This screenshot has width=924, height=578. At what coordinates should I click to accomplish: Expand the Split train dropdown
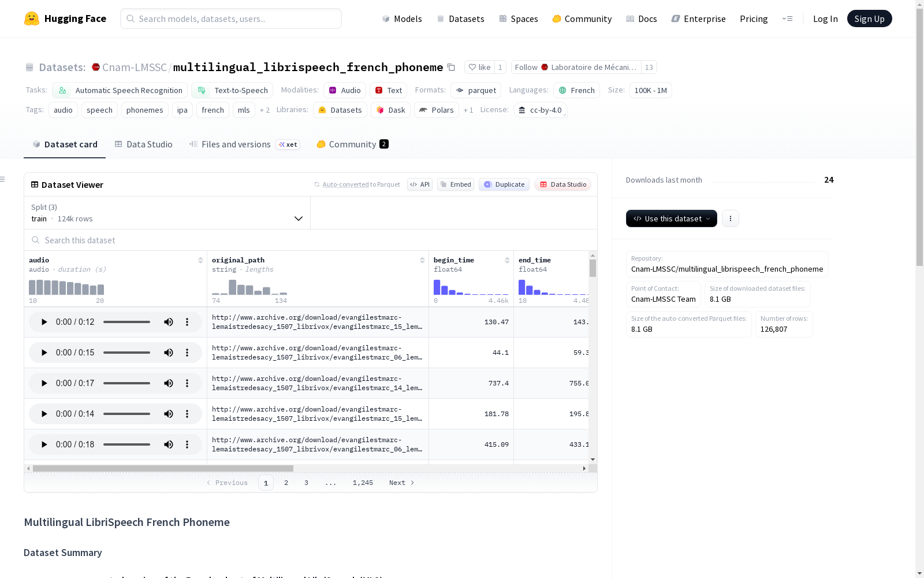point(167,213)
